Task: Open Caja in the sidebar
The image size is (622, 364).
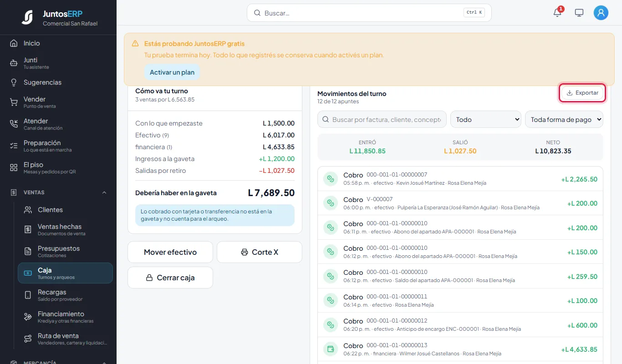Action: 65,273
